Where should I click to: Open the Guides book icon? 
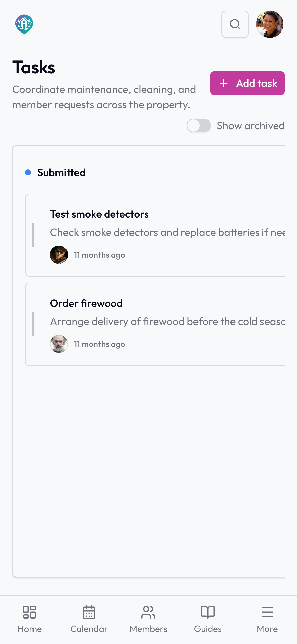coord(208,612)
